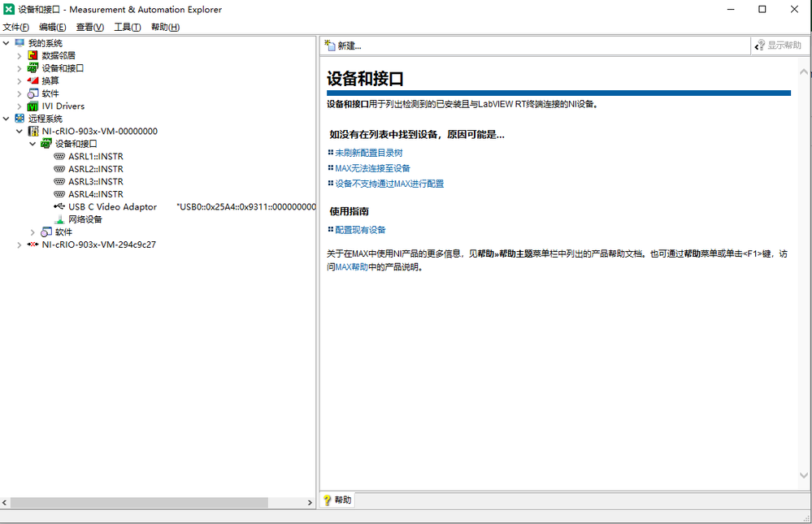
Task: Click the USB0::0x25A4::0x9311 resource name text
Action: click(x=246, y=206)
